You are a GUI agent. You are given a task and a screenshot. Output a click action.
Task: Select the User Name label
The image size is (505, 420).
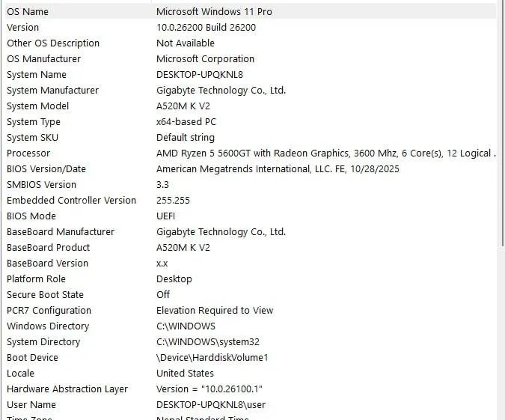point(31,405)
